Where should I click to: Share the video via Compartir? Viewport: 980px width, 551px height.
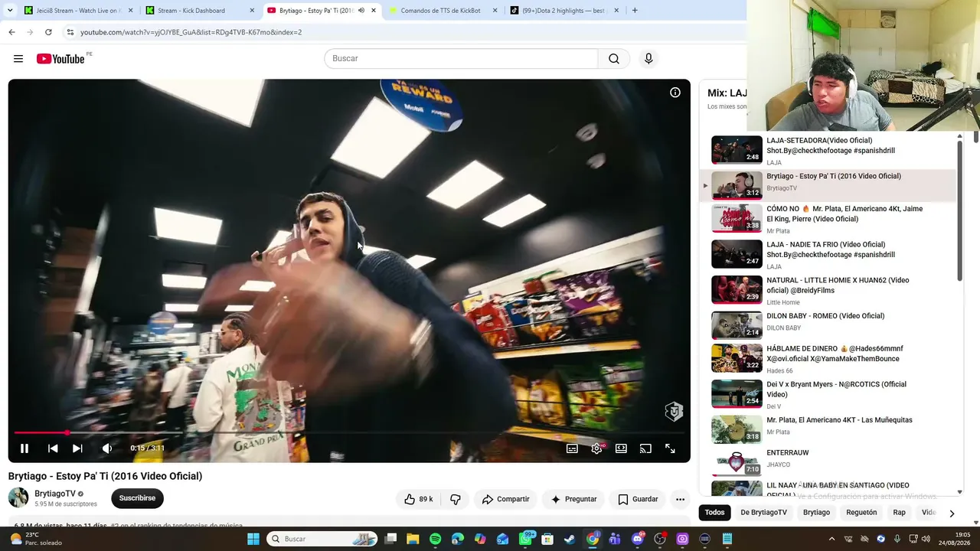505,499
